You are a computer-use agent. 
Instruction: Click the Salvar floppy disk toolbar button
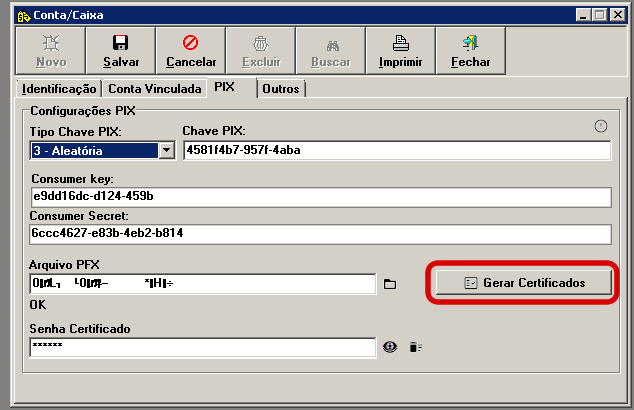(120, 51)
